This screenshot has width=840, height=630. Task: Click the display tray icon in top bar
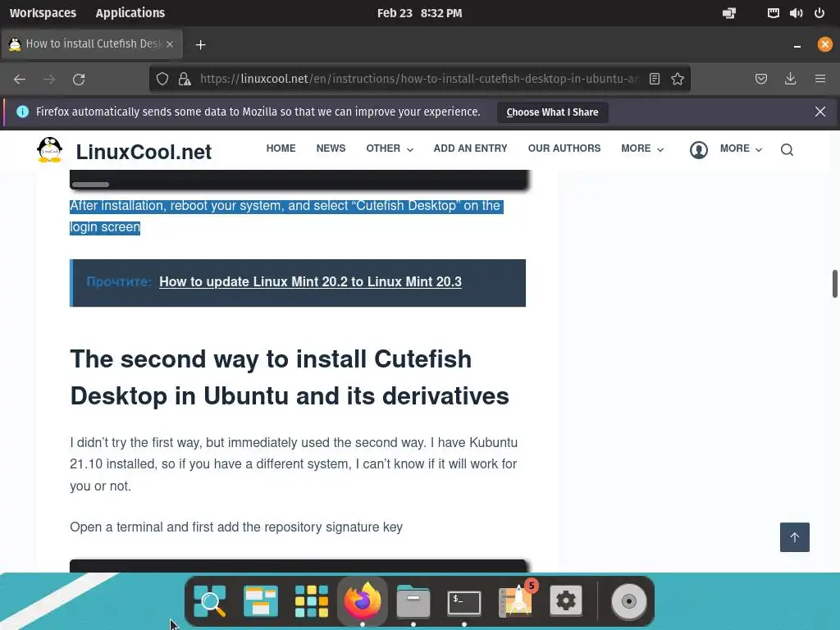click(729, 13)
